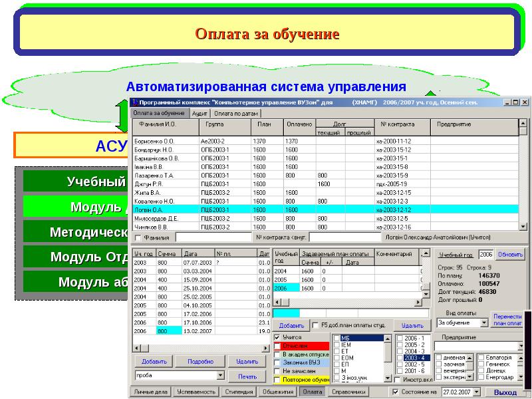Screen dimensions: 532x399
Task: Switch to the Аудит tab
Action: click(x=200, y=114)
